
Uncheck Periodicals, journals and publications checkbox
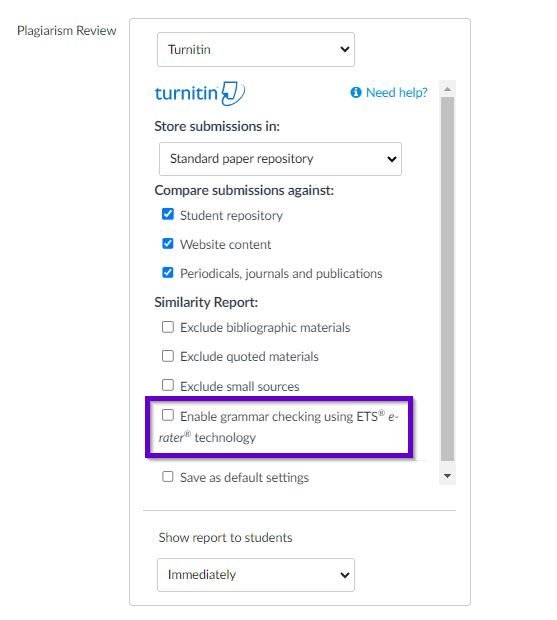(x=168, y=272)
